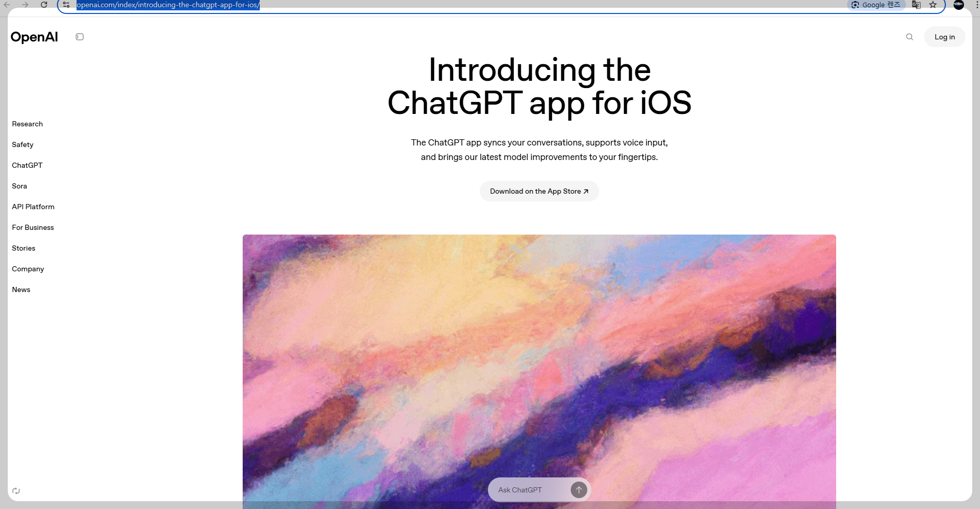
Task: Click the icon at bottom-left of sidebar
Action: tap(16, 491)
